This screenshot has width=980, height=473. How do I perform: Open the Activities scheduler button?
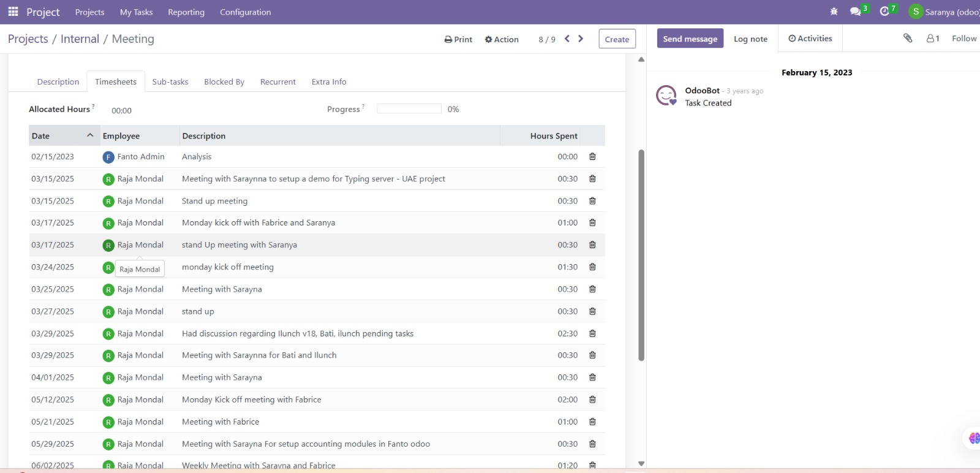(x=810, y=39)
